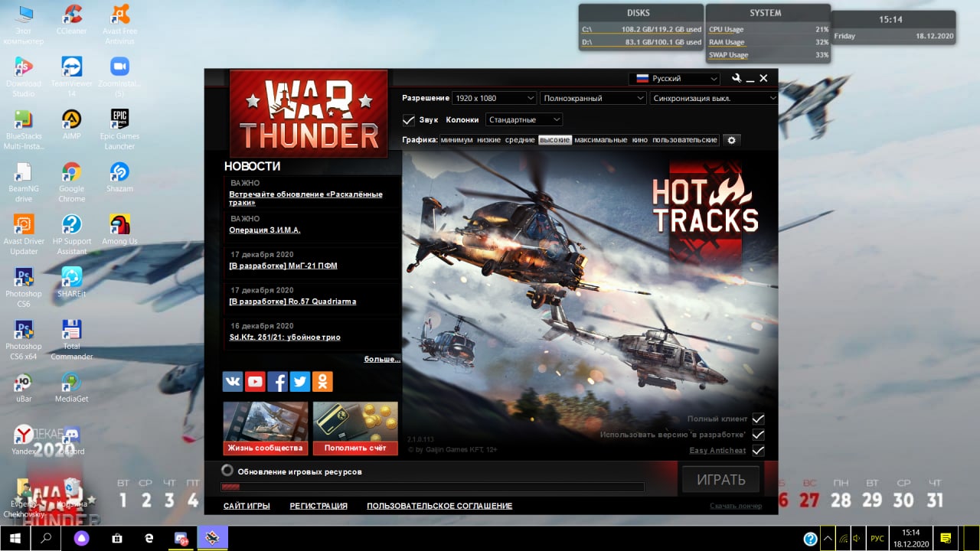Open the больше... news link
The height and width of the screenshot is (551, 980).
coord(381,359)
